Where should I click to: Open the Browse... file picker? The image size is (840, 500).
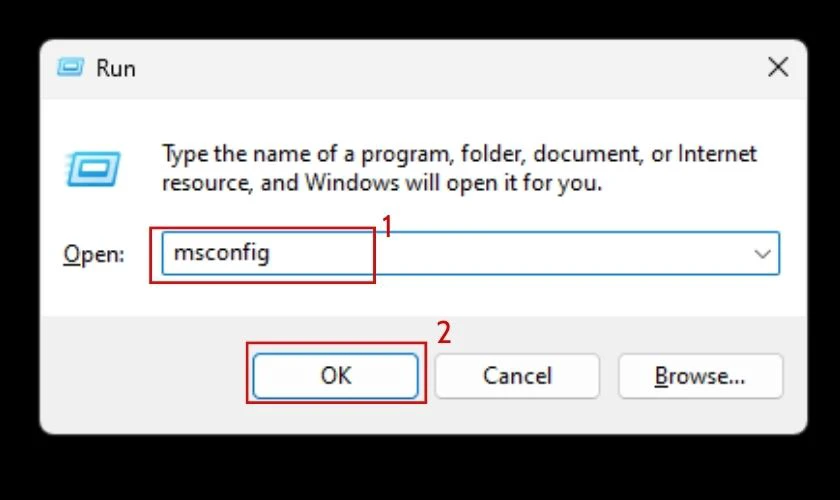[700, 376]
